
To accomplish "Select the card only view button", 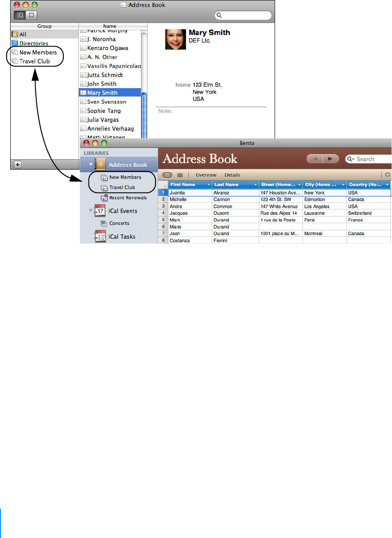I will tap(31, 15).
